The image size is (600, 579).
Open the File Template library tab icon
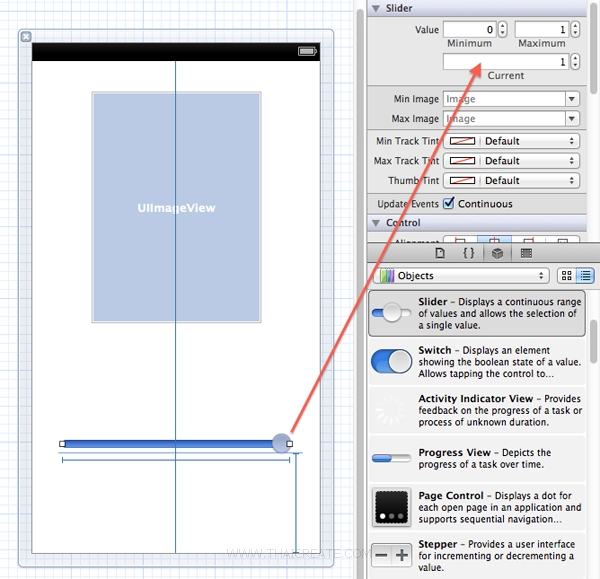440,253
